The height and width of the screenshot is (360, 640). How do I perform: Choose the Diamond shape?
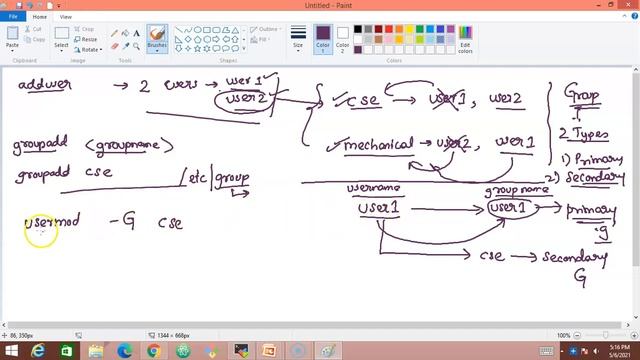[x=188, y=39]
